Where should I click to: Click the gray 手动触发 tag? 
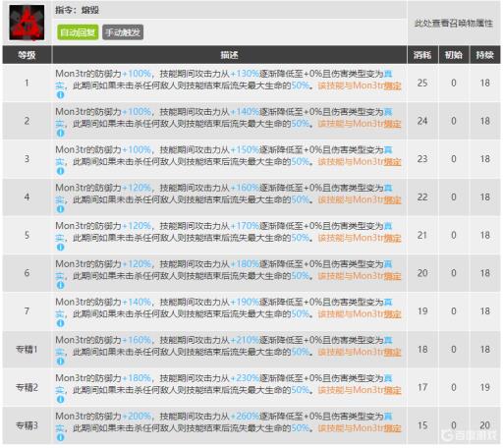pyautogui.click(x=123, y=32)
